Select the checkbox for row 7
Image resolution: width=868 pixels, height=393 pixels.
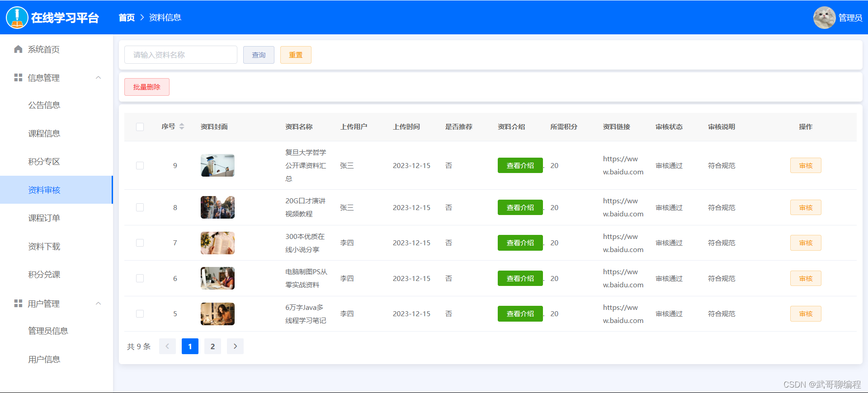tap(140, 243)
